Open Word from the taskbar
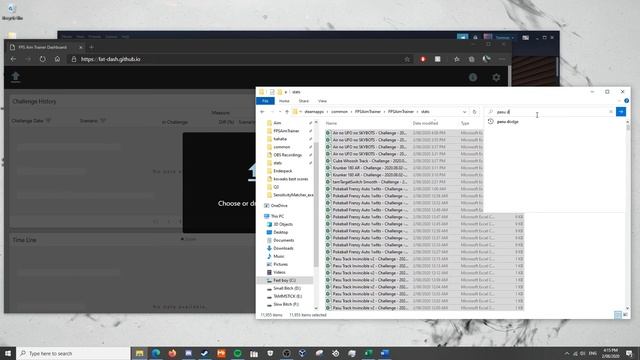Screen dimensions: 640x360 (x=384, y=353)
